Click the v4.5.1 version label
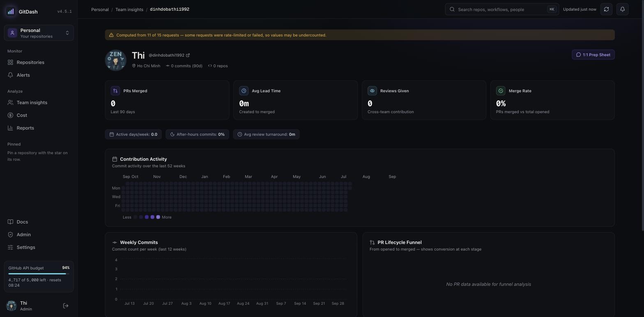The image size is (644, 317). 64,11
